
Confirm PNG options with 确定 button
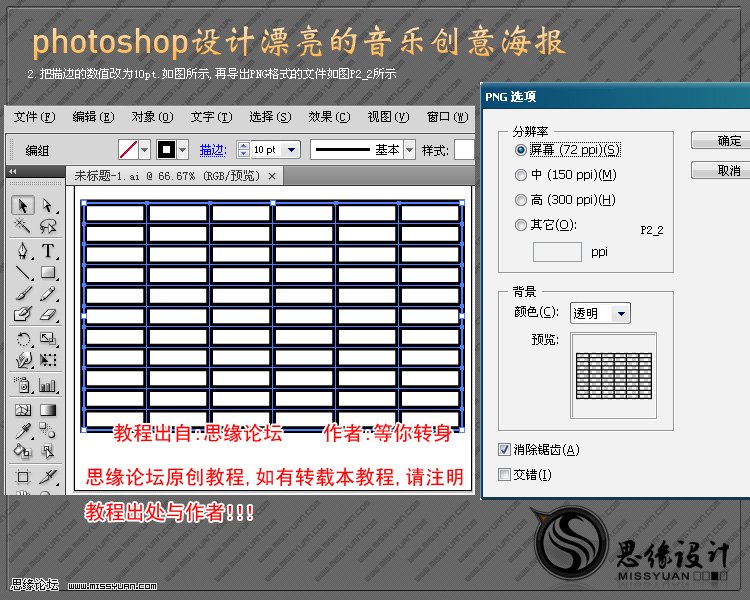pos(721,140)
